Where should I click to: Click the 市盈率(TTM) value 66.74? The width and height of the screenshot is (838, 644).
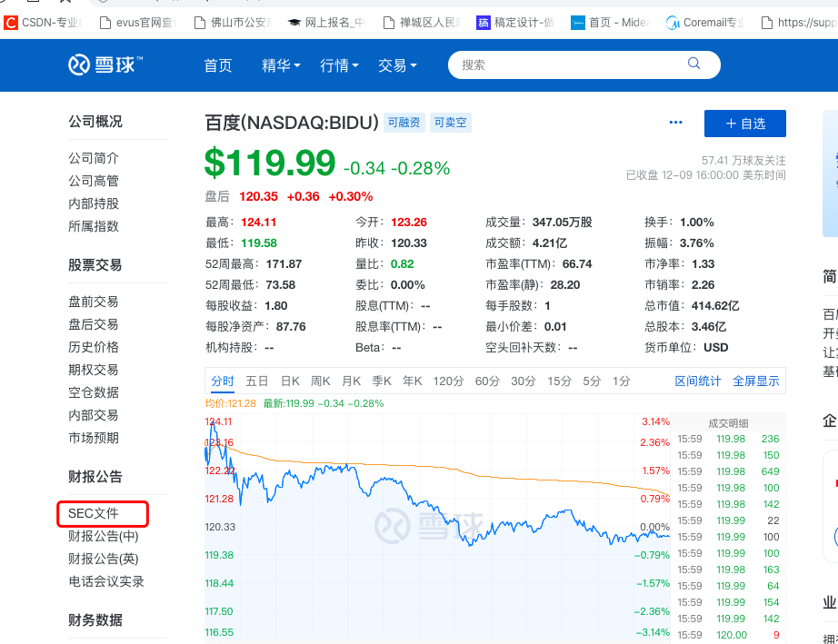[x=577, y=263]
